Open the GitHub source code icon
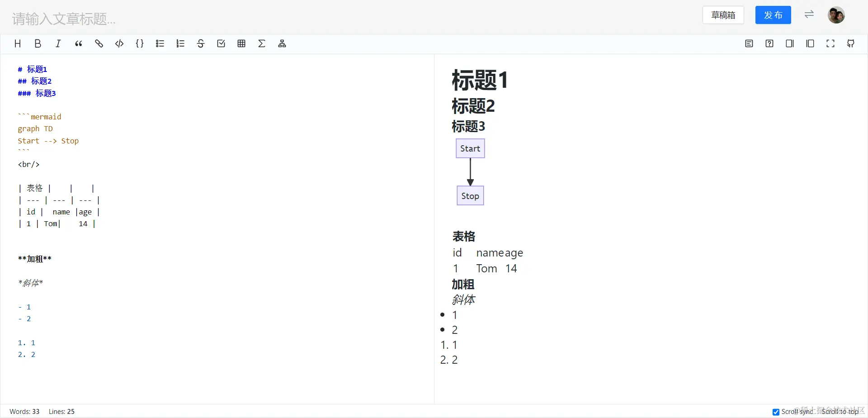This screenshot has width=868, height=418. point(851,43)
